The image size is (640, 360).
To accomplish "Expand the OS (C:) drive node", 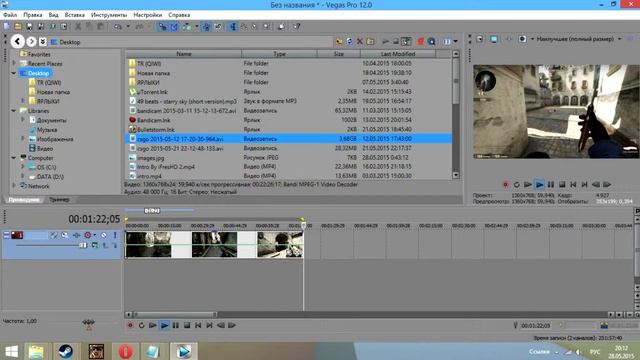I will point(23,167).
